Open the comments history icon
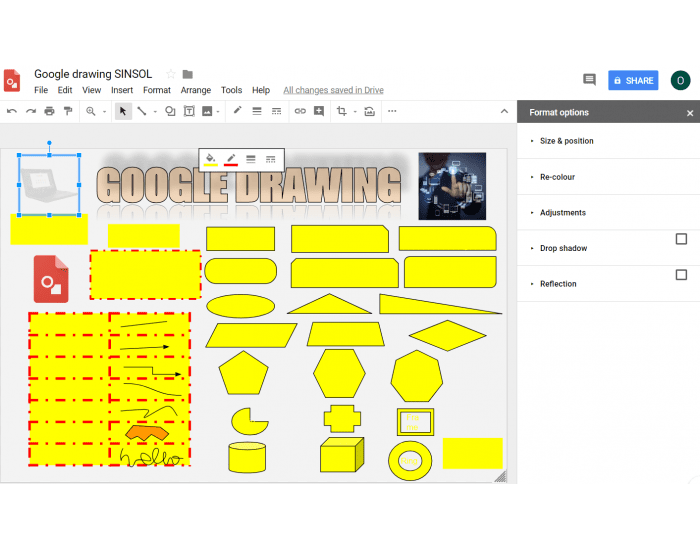This screenshot has width=700, height=550. [589, 80]
